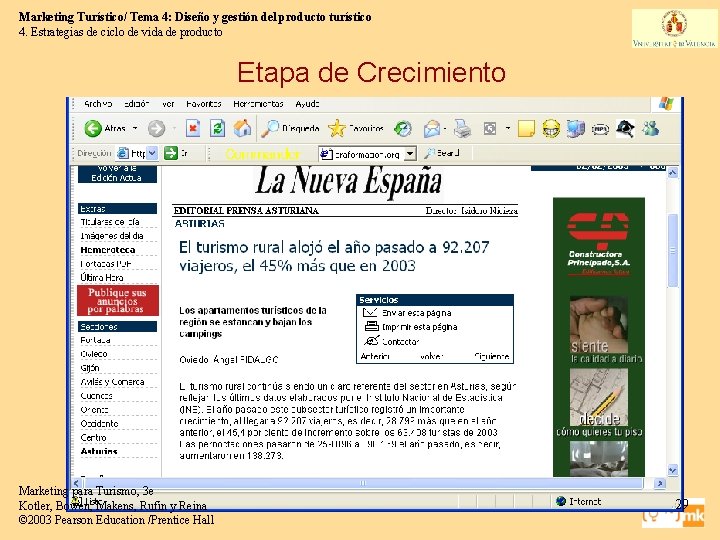Viewport: 720px width, 540px height.
Task: Click the Anterior navigation link
Action: [375, 356]
